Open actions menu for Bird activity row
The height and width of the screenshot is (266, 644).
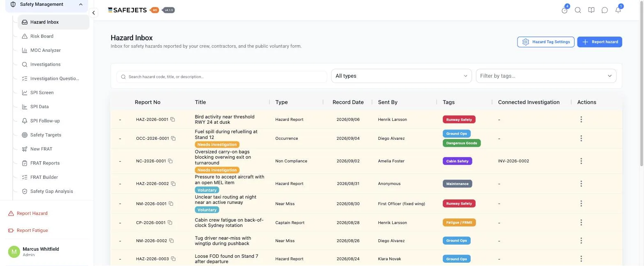tap(581, 120)
